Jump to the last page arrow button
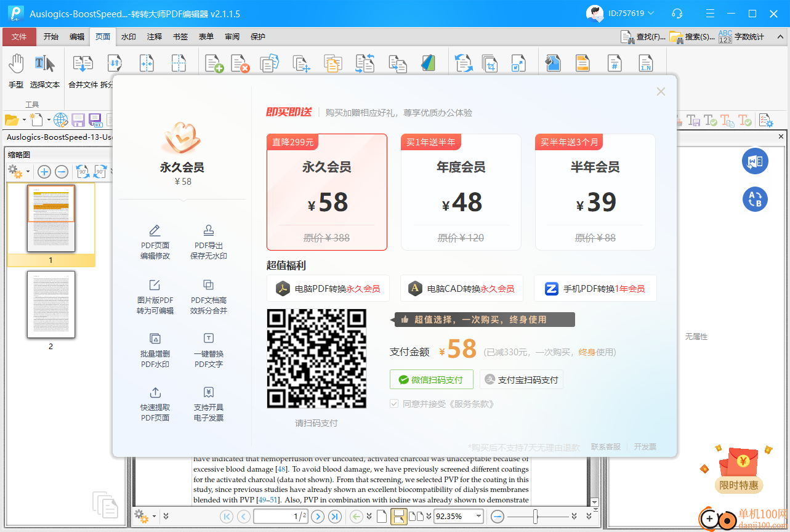Screen dimensions: 790x532 pos(335,517)
